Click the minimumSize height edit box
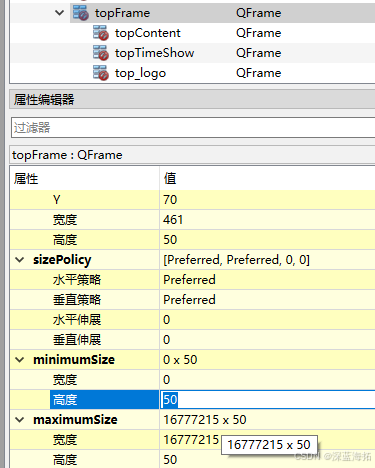Viewport: 375px width, 468px height. 268,400
